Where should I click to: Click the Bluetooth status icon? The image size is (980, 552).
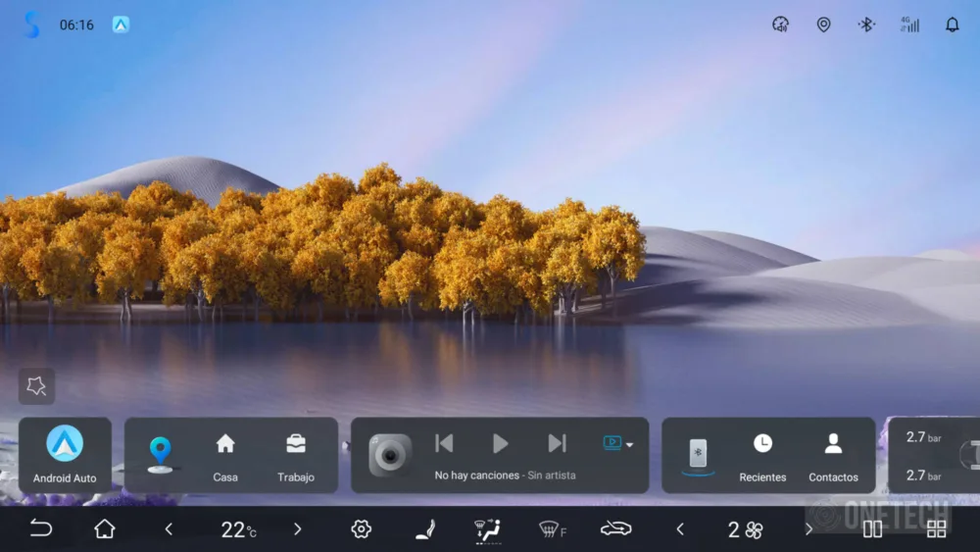(x=866, y=25)
